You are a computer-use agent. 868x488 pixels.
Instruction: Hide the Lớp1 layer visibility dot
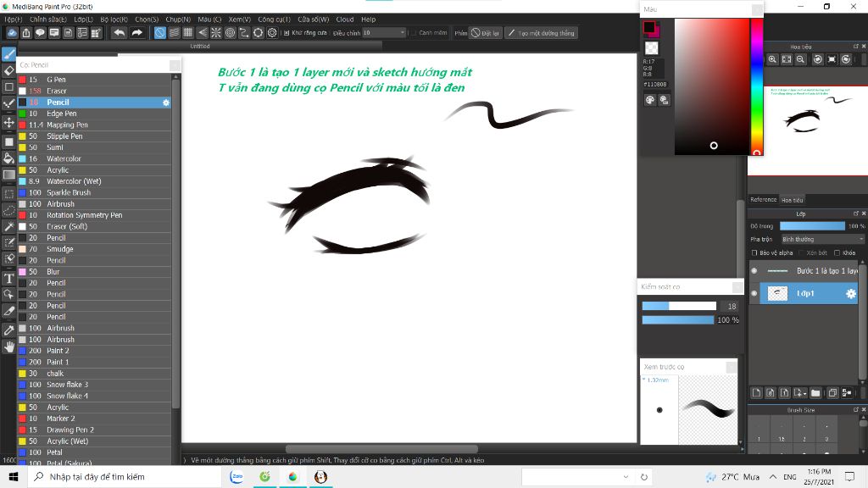click(754, 293)
